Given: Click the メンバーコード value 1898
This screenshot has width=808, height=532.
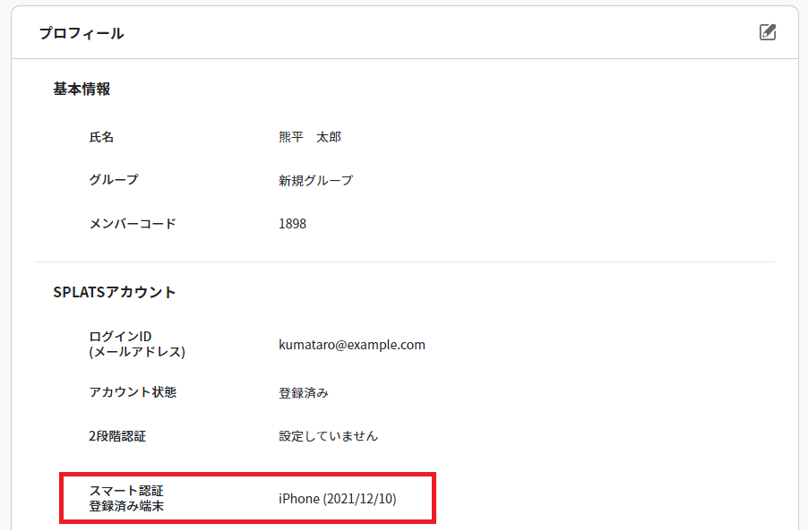Looking at the screenshot, I should [x=294, y=223].
